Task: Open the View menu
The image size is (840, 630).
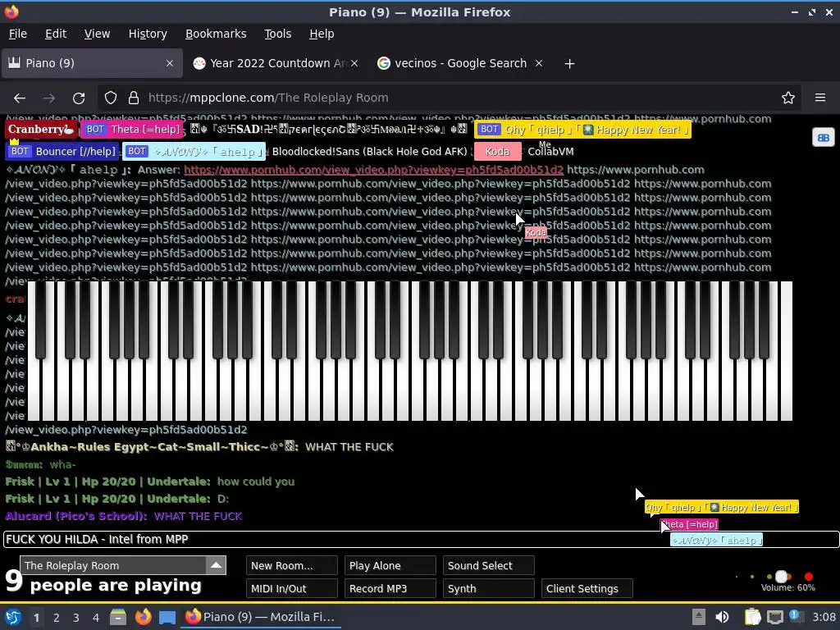Action: (97, 34)
